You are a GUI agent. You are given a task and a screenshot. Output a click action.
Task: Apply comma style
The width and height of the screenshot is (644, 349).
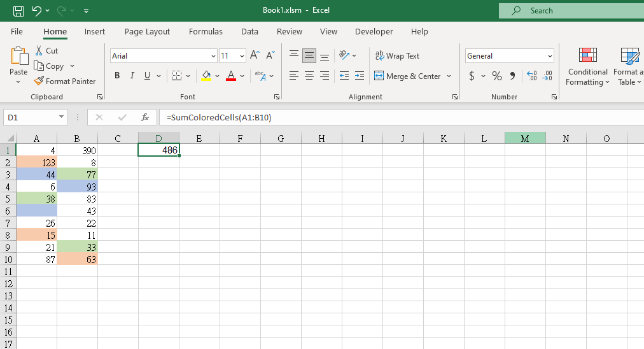pos(512,76)
